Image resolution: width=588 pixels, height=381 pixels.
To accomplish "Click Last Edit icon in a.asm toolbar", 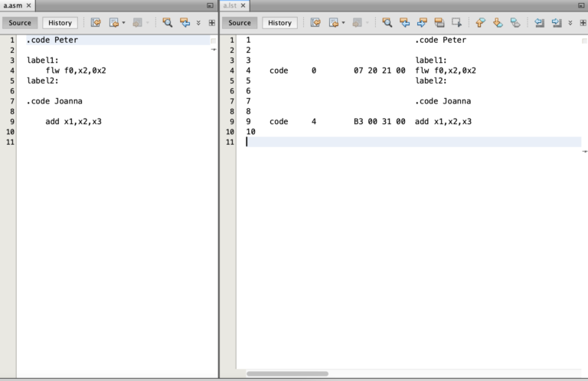I will pos(96,22).
